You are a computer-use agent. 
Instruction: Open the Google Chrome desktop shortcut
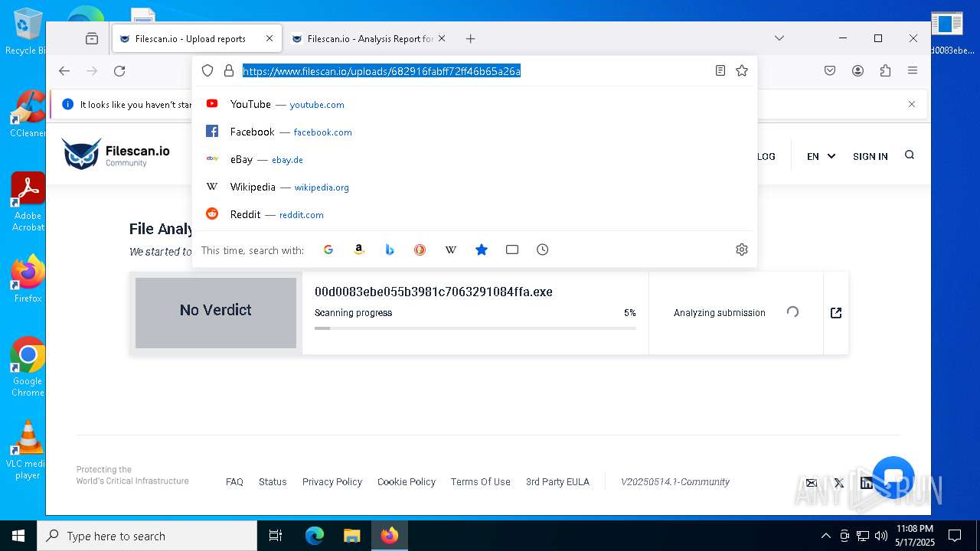click(x=28, y=367)
